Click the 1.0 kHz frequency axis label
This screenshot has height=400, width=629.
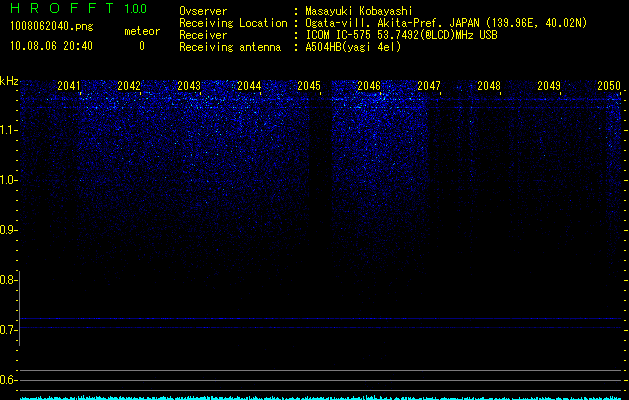(x=8, y=180)
